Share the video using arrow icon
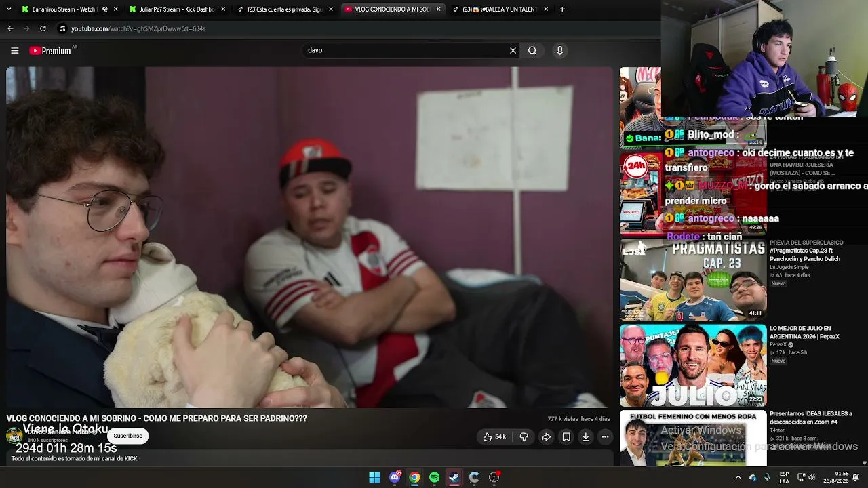 point(546,437)
